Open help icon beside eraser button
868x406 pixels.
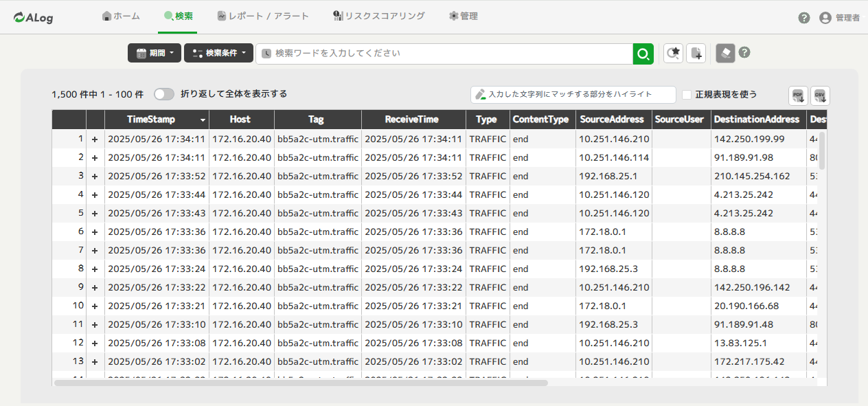click(744, 53)
